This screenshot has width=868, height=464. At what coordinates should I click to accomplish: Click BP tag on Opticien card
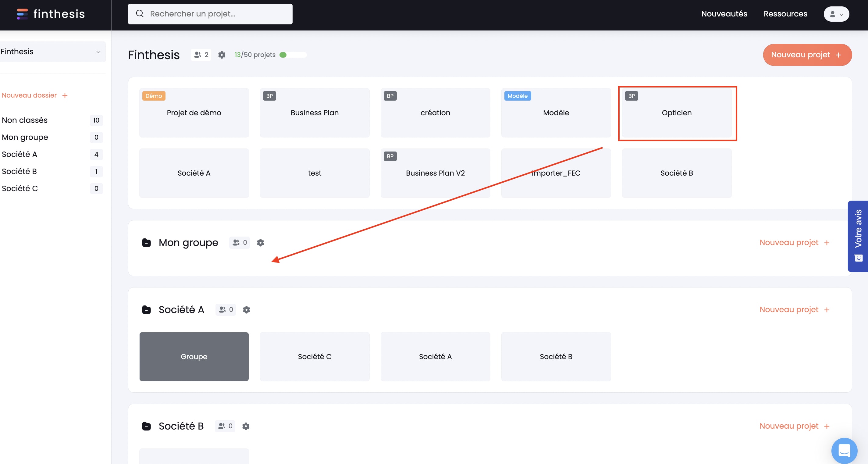[x=631, y=96]
